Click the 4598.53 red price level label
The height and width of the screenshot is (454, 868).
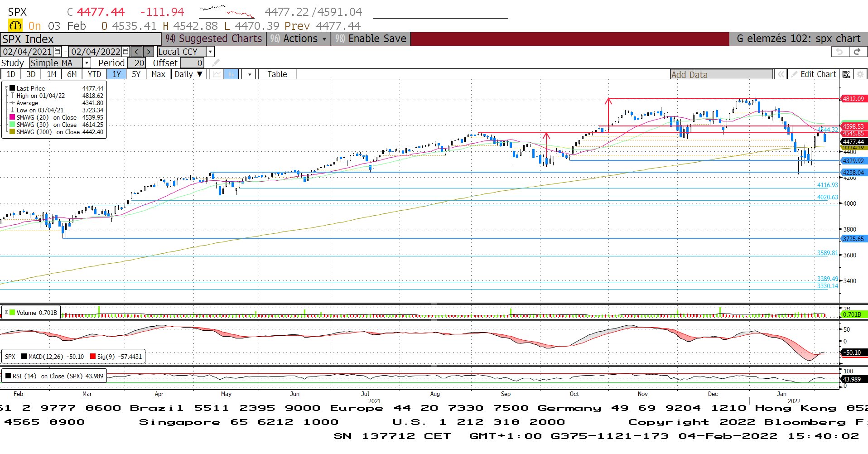854,126
